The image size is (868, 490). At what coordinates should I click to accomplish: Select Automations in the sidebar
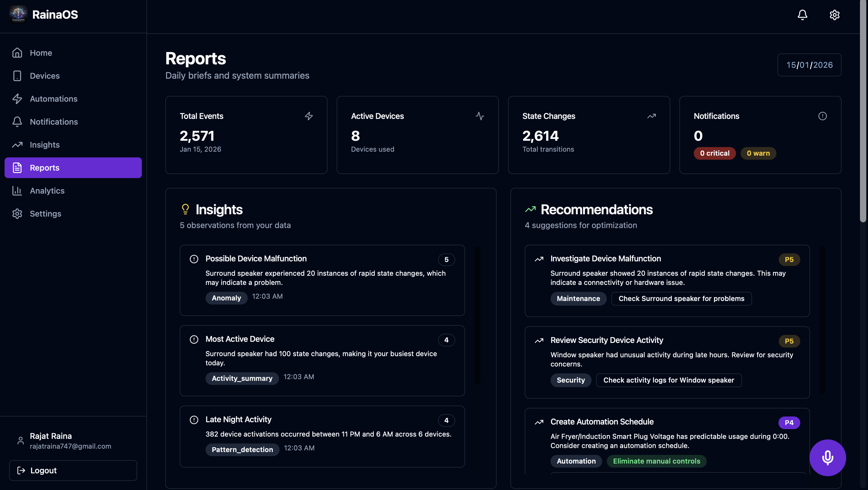coord(54,99)
